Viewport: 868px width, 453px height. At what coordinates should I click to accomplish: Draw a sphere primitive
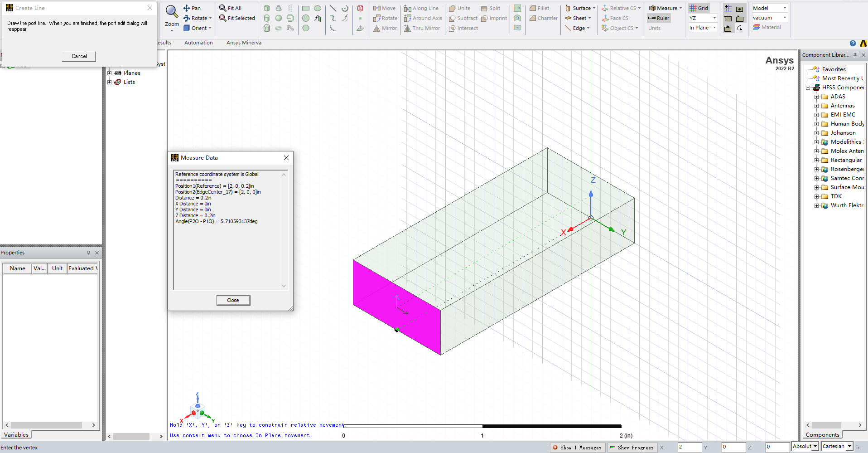tap(279, 18)
